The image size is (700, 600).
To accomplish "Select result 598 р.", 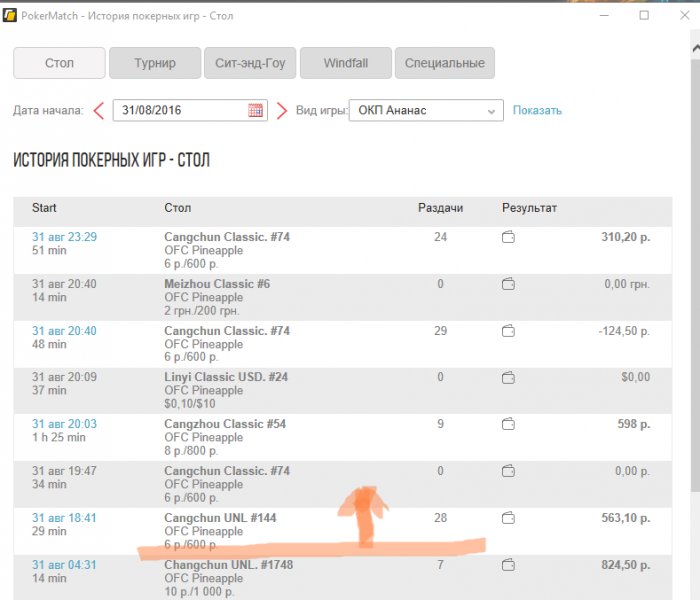I will 634,424.
